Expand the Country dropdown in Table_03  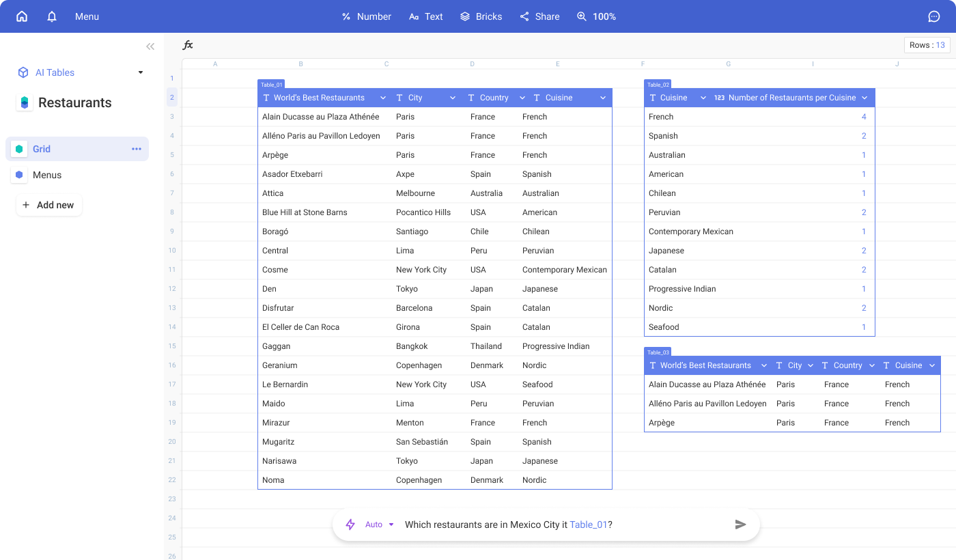tap(872, 365)
